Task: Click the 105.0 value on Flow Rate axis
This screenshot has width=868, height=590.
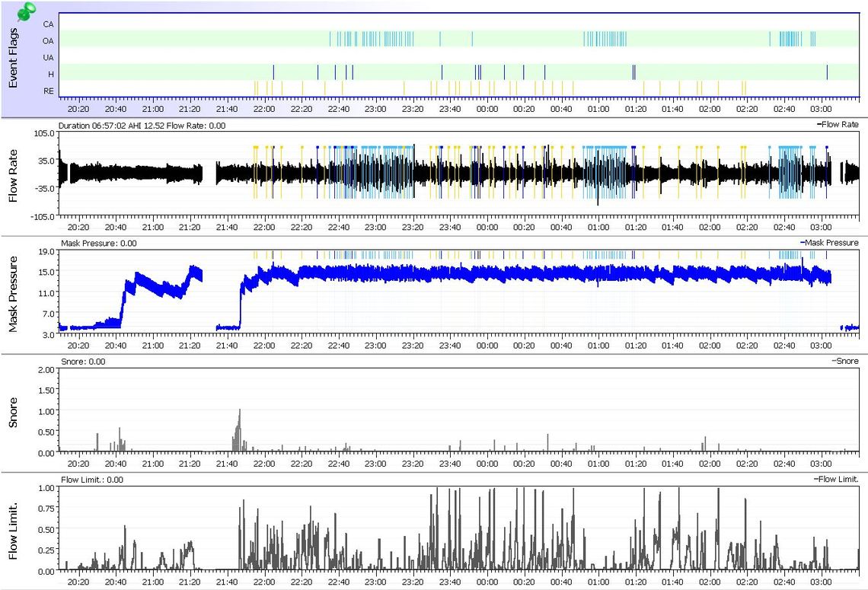Action: pos(44,133)
